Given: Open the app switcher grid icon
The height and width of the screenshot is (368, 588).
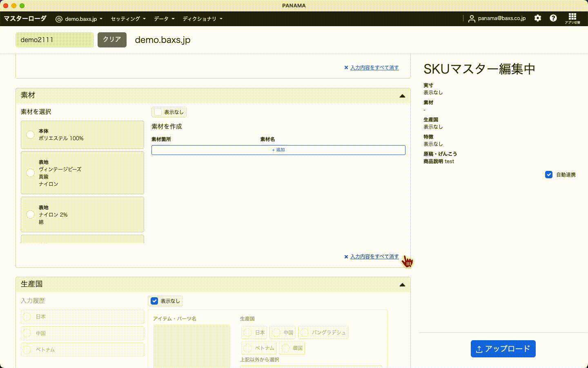Looking at the screenshot, I should (572, 17).
